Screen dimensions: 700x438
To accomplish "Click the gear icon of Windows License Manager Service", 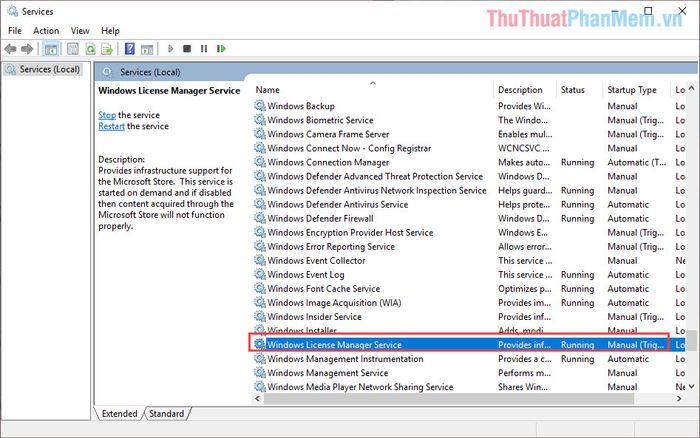I will click(x=260, y=345).
